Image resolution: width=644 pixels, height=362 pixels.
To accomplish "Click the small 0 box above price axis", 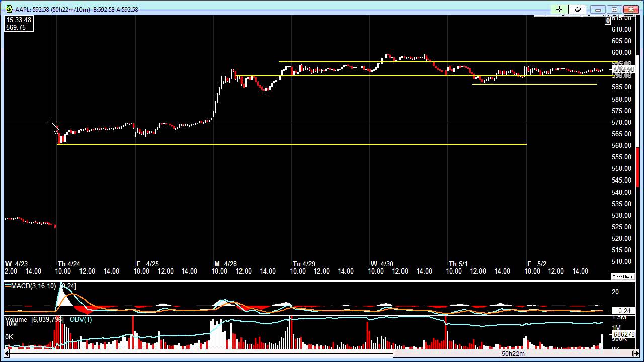I will (x=608, y=20).
